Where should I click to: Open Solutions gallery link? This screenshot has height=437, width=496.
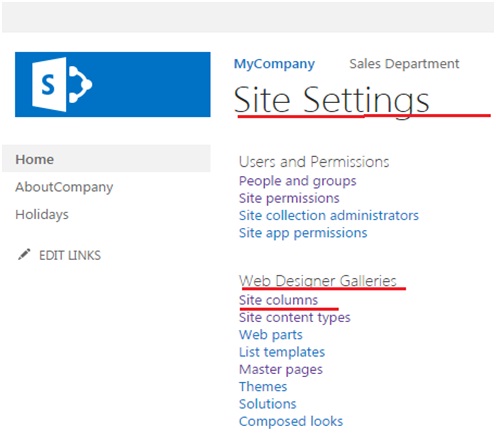(x=268, y=404)
